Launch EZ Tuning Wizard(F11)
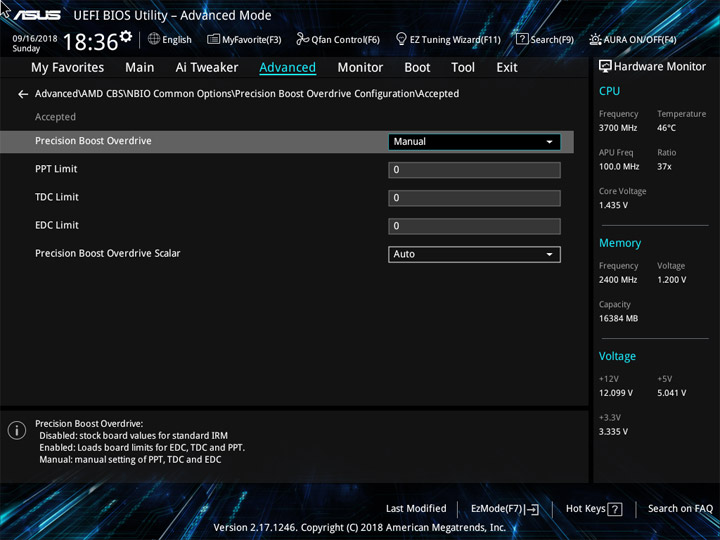The width and height of the screenshot is (720, 540). coord(448,39)
